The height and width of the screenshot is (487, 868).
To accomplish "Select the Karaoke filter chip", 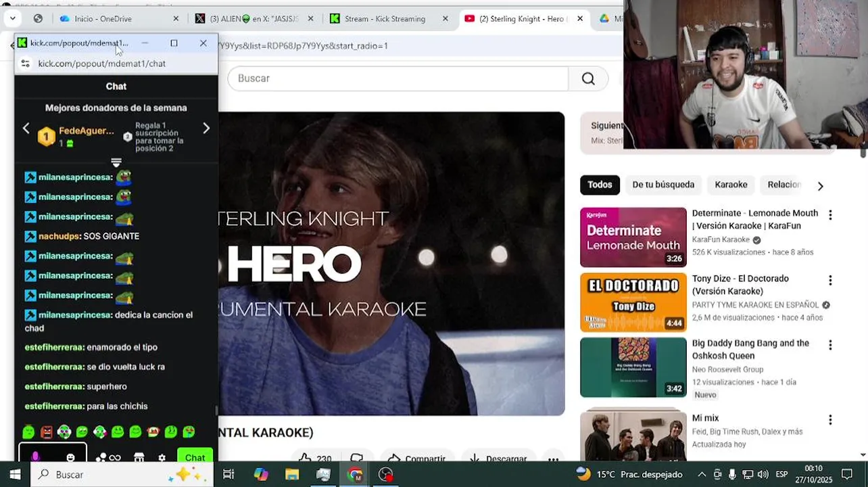I will pos(731,185).
